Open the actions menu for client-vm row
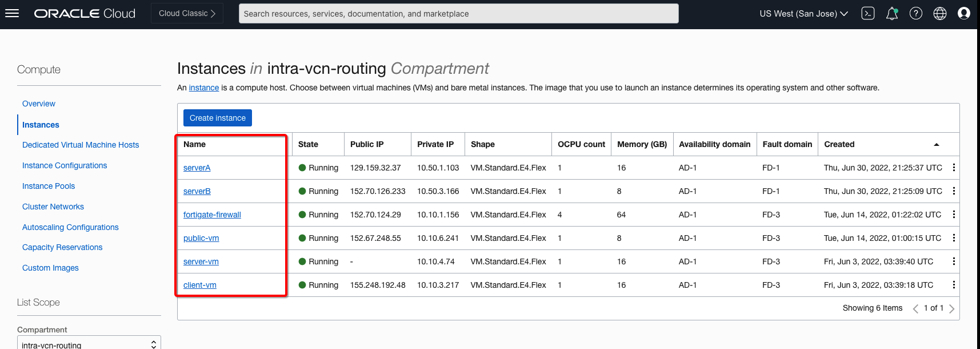This screenshot has width=980, height=349. point(954,285)
